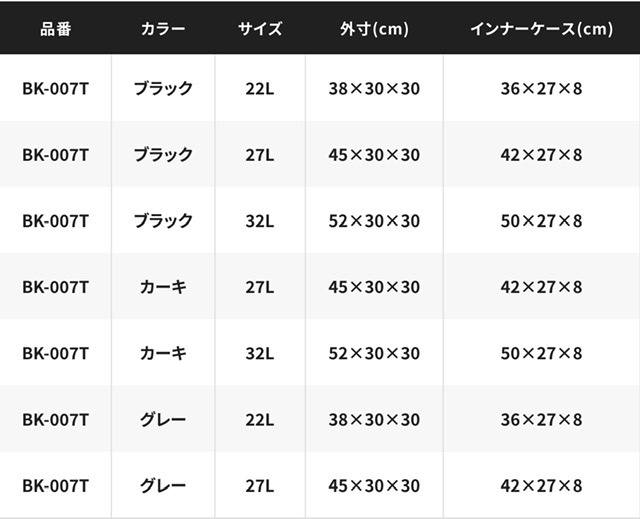Select the 22L size cell in first ブラック row

click(260, 88)
